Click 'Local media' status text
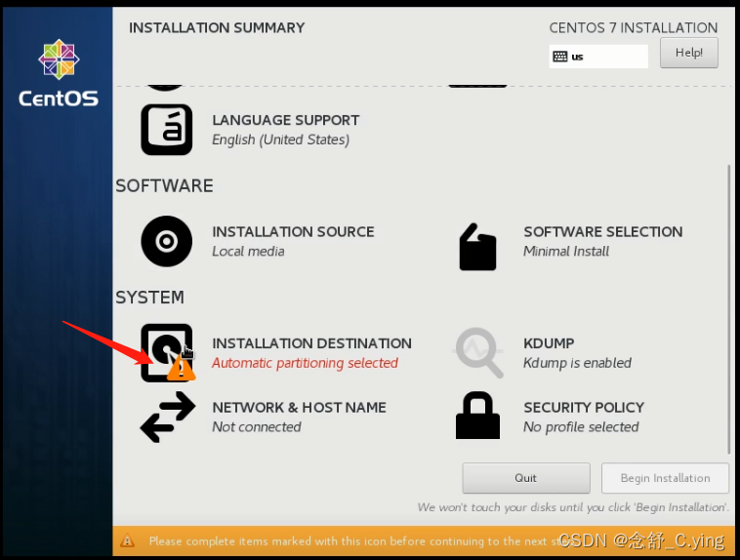Viewport: 740px width, 560px height. (248, 251)
